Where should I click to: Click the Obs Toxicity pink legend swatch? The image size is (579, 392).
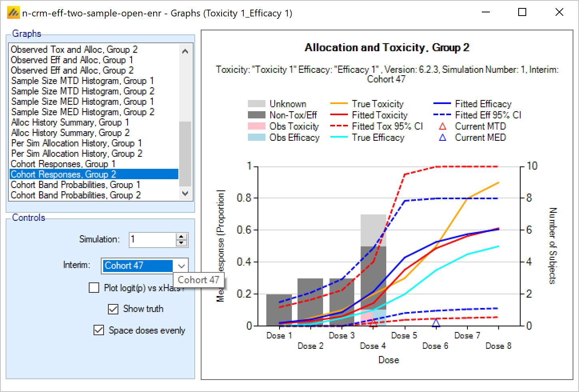(256, 126)
